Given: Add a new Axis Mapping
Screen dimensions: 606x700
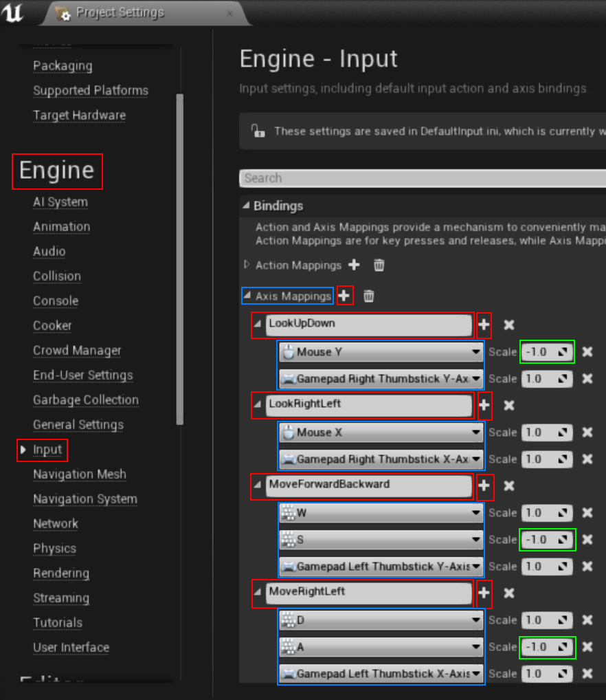Looking at the screenshot, I should (344, 296).
